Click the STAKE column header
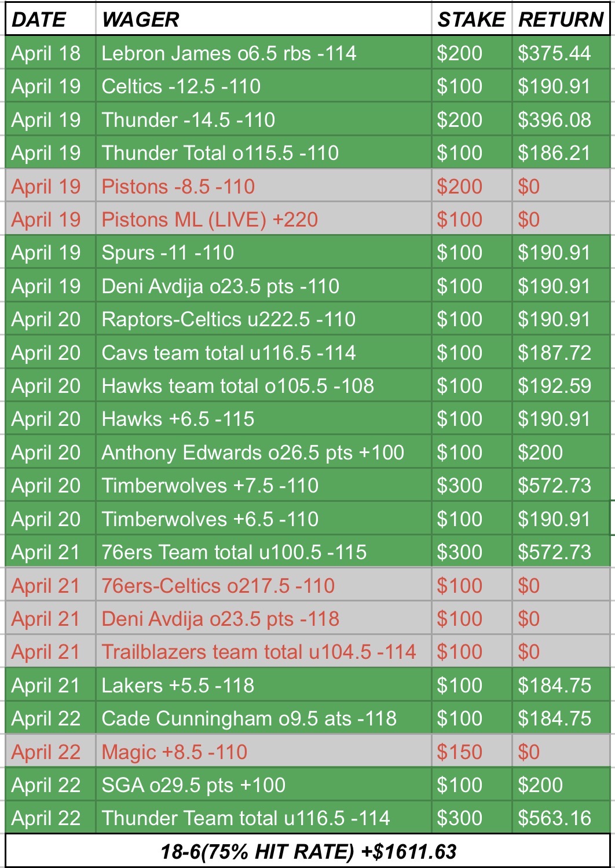The height and width of the screenshot is (868, 615). click(471, 20)
